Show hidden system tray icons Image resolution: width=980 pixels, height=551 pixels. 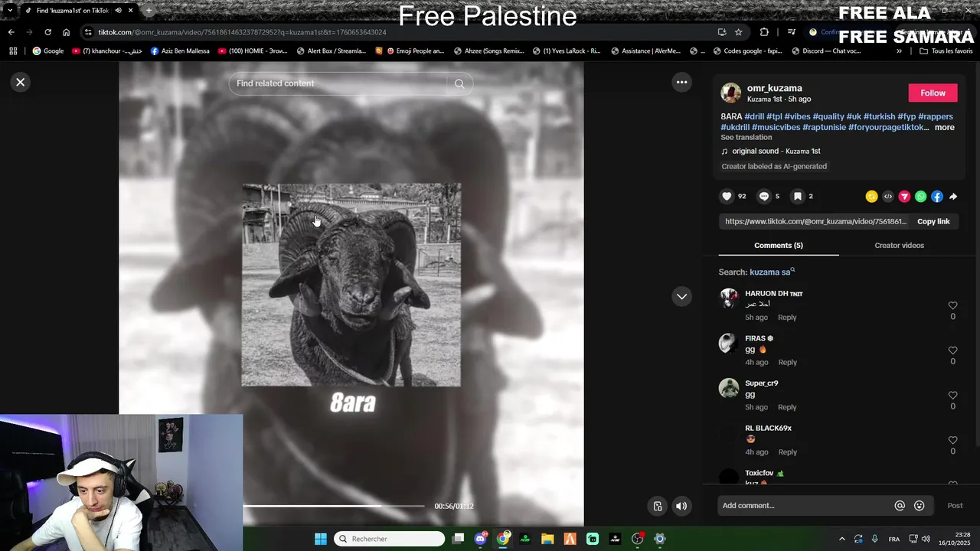[x=842, y=539]
